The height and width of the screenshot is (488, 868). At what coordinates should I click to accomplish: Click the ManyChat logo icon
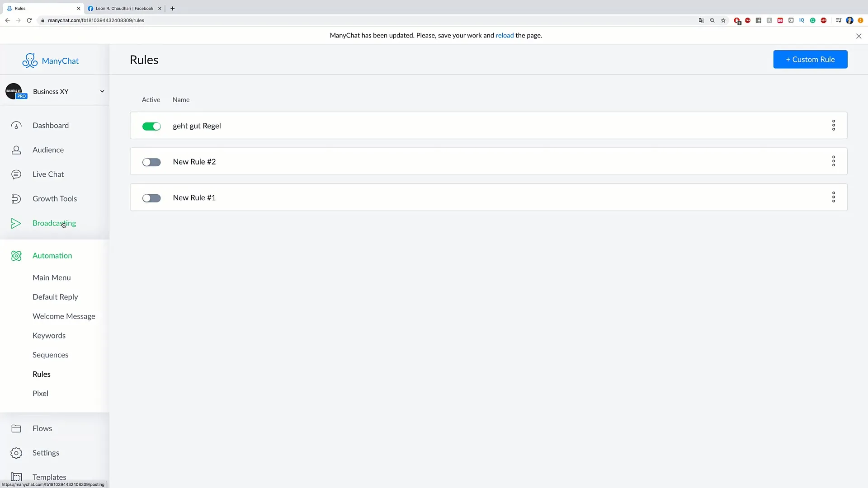click(30, 60)
